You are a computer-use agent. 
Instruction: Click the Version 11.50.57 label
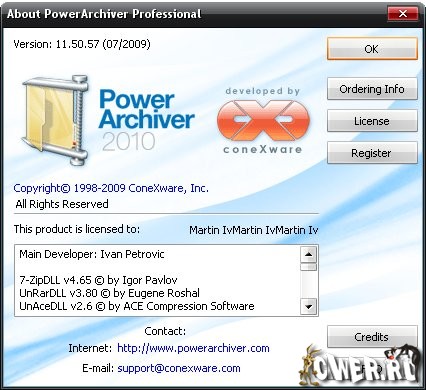pos(82,44)
